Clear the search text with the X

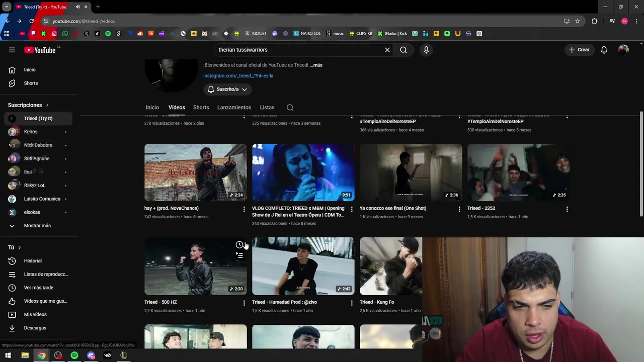click(387, 50)
